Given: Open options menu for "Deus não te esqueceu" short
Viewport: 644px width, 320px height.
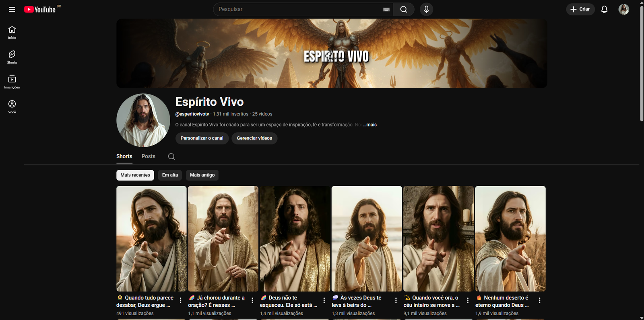Looking at the screenshot, I should pyautogui.click(x=324, y=300).
